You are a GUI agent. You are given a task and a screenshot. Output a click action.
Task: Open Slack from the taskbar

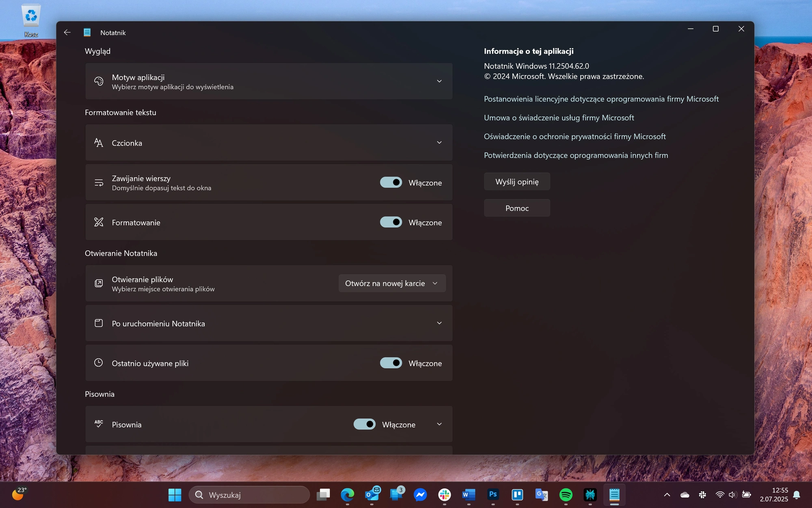point(445,495)
